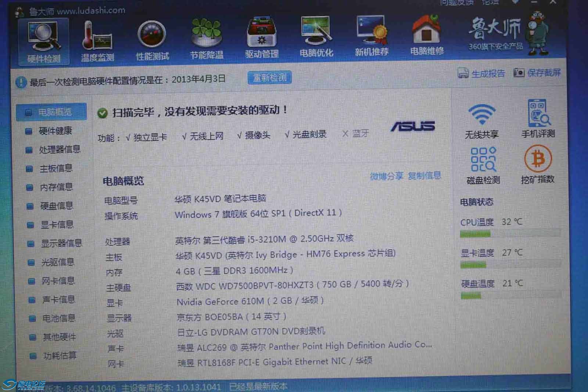Open the 手机评测 phone benchmark tool
588x392 pixels.
[538, 118]
